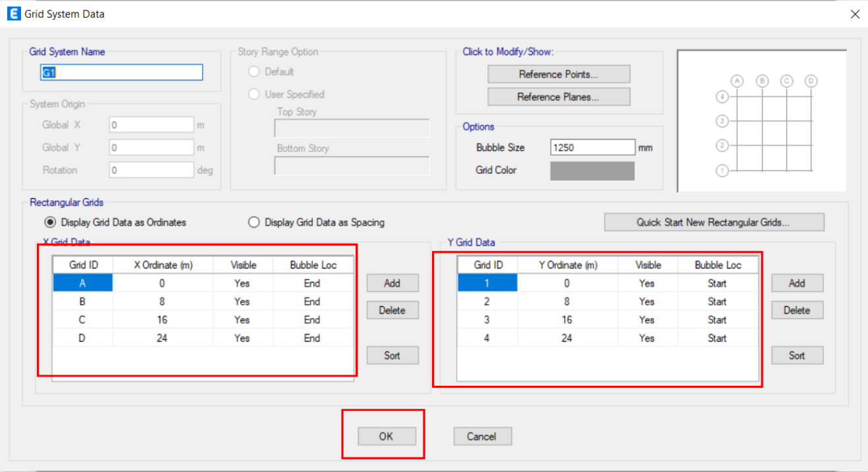Screen dimensions: 868x472
Task: Add a new X grid line
Action: 392,283
